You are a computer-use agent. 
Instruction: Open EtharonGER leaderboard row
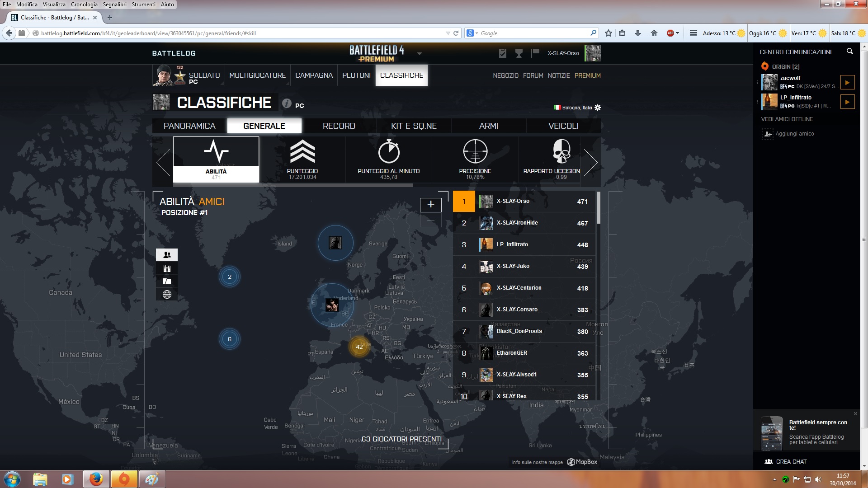click(x=524, y=353)
